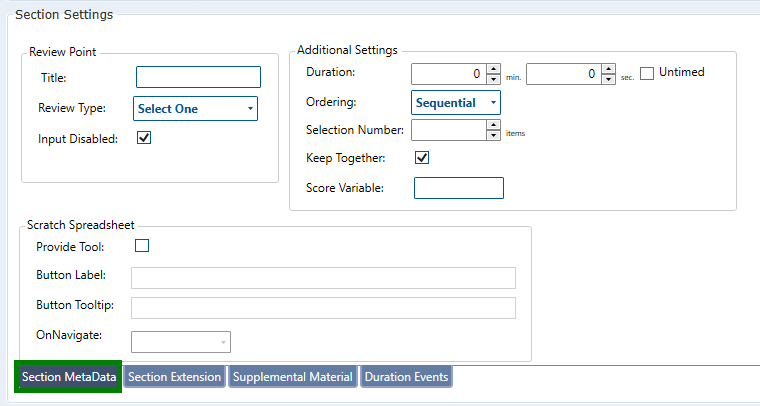Focus the Score Variable text box
This screenshot has height=406, width=760.
458,188
